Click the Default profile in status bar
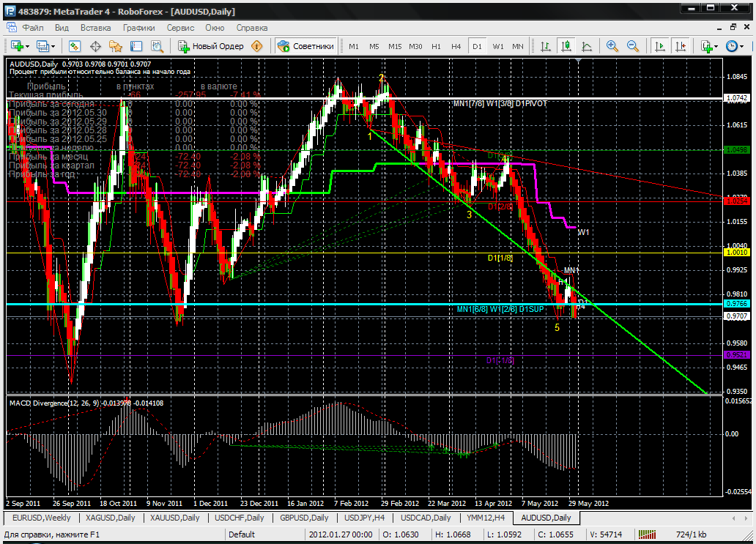The image size is (756, 544). [242, 534]
